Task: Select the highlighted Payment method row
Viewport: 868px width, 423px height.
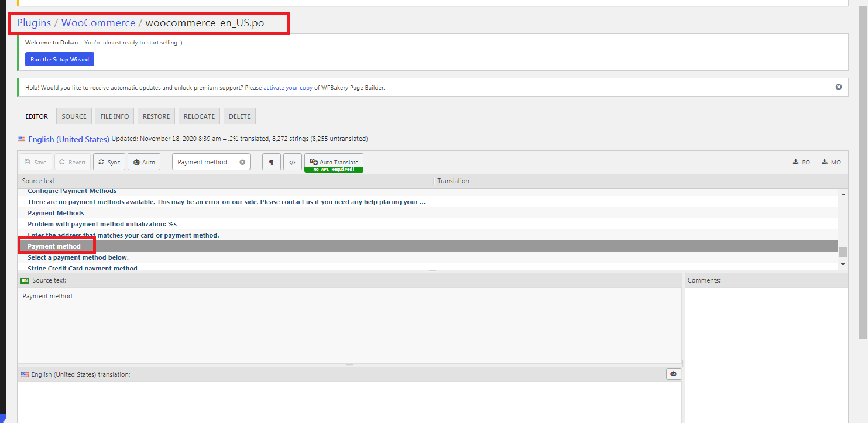Action: [428, 246]
